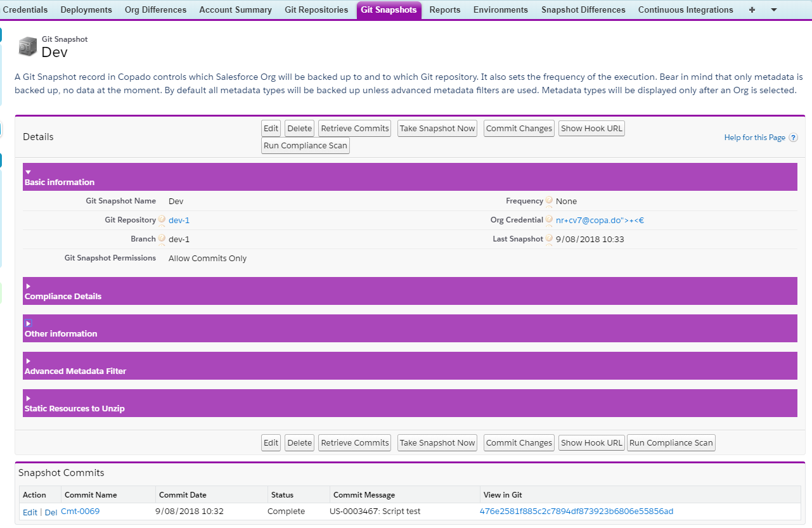Click the help question mark icon
Image resolution: width=812 pixels, height=528 pixels.
click(x=793, y=138)
